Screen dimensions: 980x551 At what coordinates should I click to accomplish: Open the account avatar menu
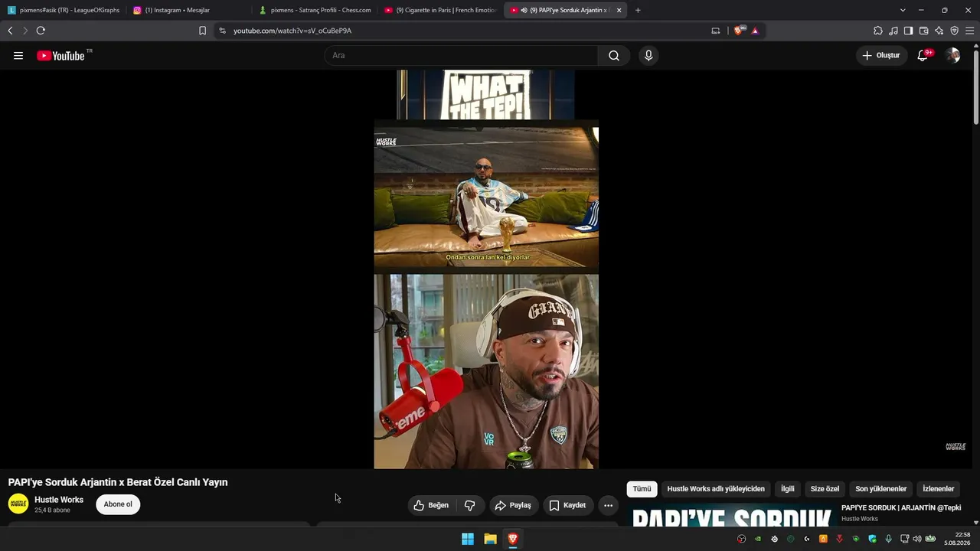tap(952, 55)
